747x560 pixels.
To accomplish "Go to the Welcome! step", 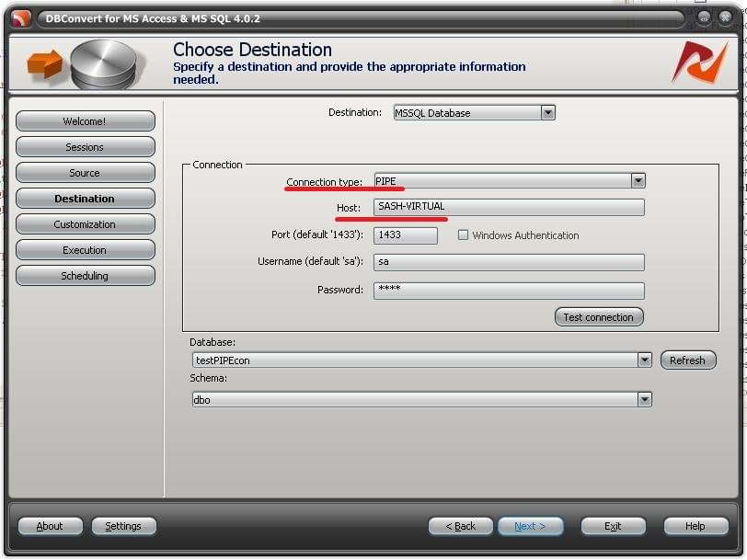I will (85, 121).
